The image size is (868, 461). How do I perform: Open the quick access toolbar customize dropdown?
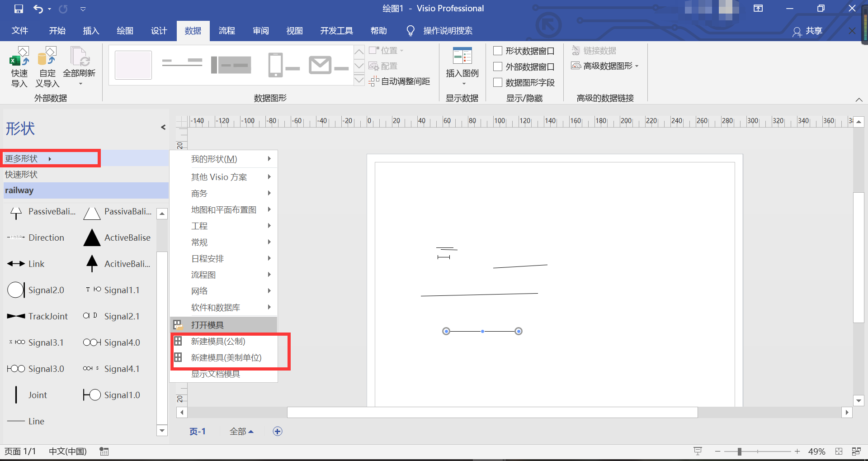coord(83,9)
